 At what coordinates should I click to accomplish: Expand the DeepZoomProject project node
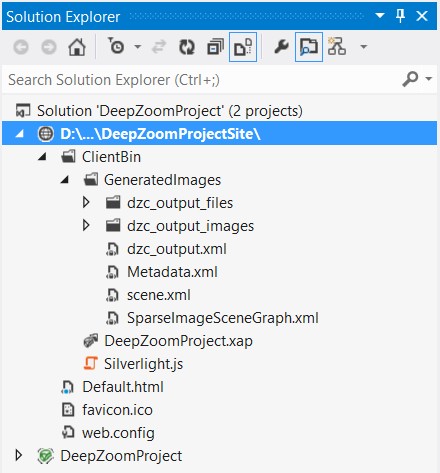19,455
